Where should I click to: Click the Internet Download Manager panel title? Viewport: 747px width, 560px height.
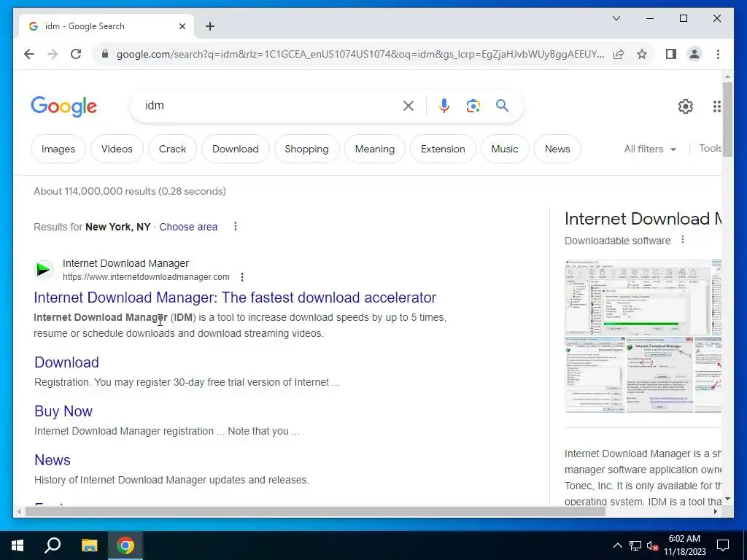pos(643,219)
